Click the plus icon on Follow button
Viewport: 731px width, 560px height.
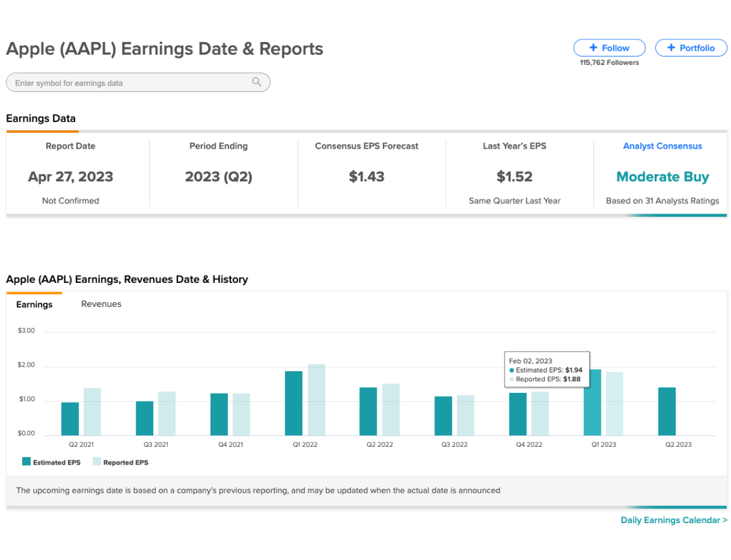click(x=593, y=48)
